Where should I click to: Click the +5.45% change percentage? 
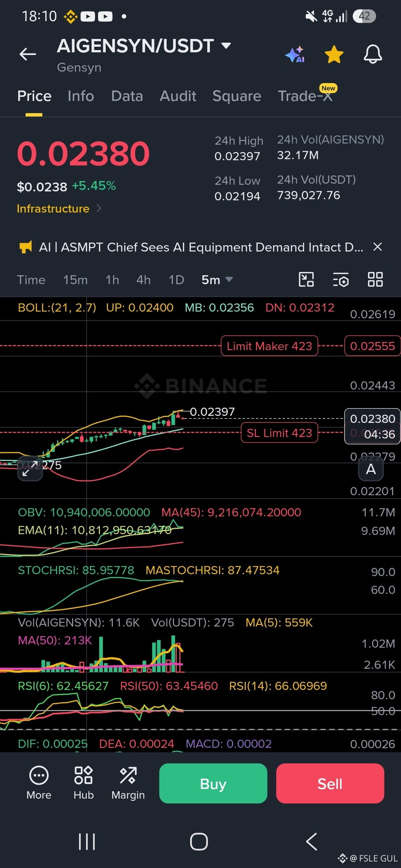[x=94, y=185]
